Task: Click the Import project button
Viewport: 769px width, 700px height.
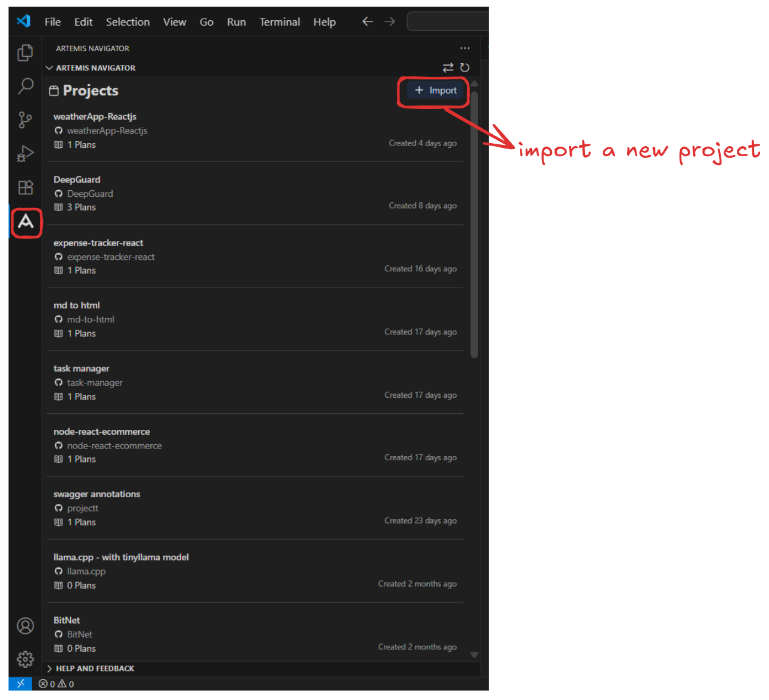Action: (x=436, y=91)
